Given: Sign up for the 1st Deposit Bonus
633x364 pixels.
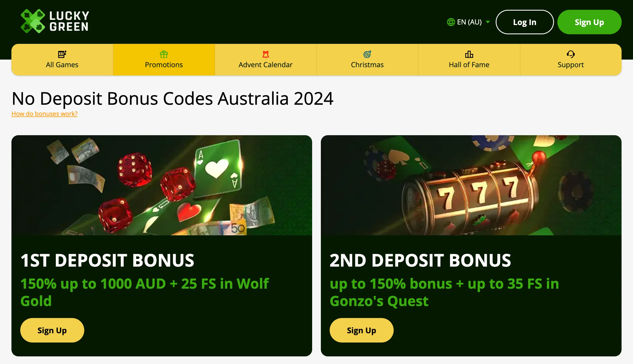Looking at the screenshot, I should coord(52,330).
